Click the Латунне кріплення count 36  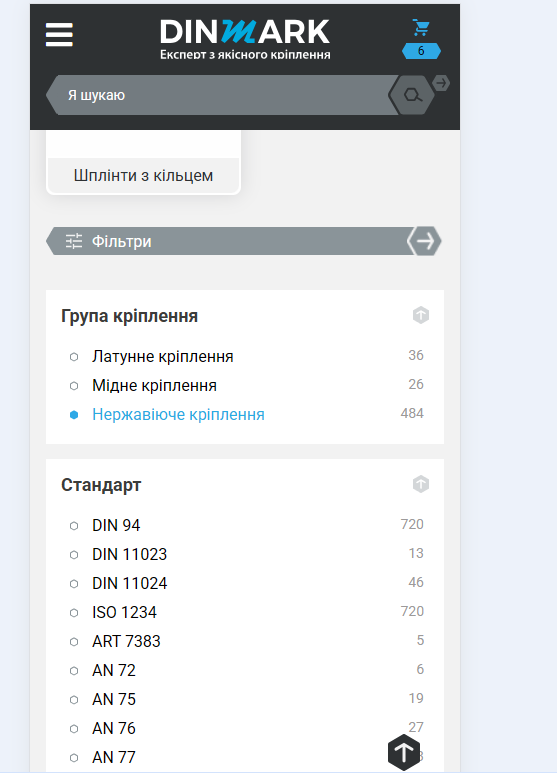pos(416,355)
